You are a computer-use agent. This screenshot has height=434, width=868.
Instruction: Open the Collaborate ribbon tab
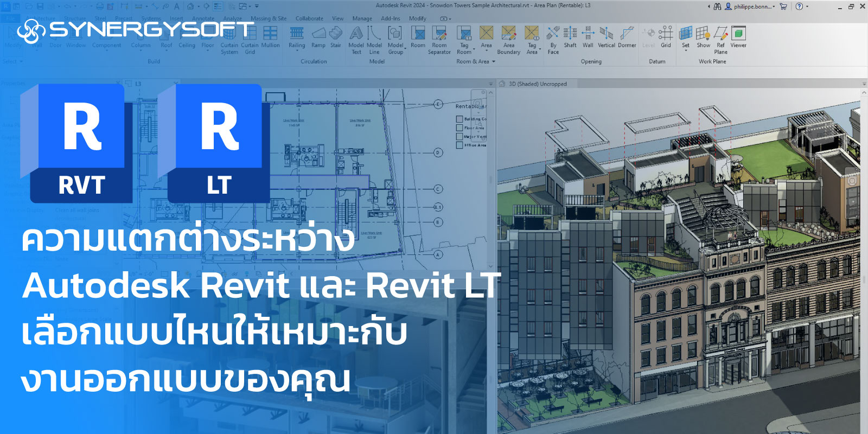[x=309, y=18]
